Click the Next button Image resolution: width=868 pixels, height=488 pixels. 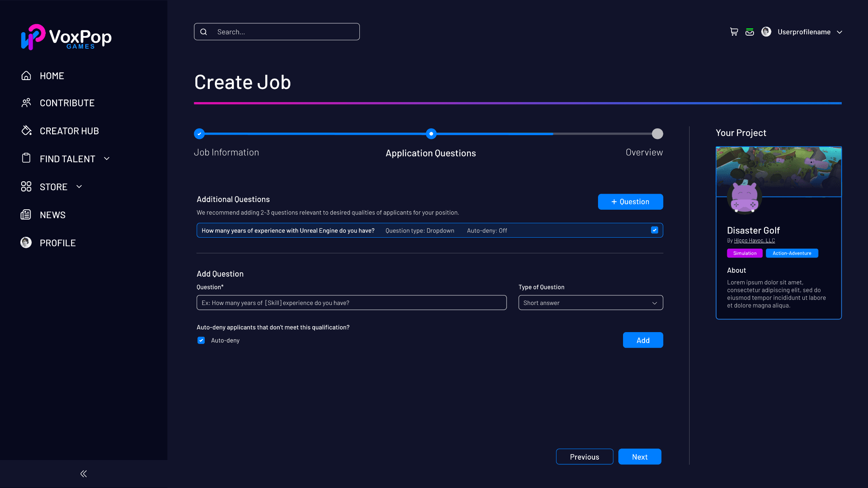click(x=640, y=457)
